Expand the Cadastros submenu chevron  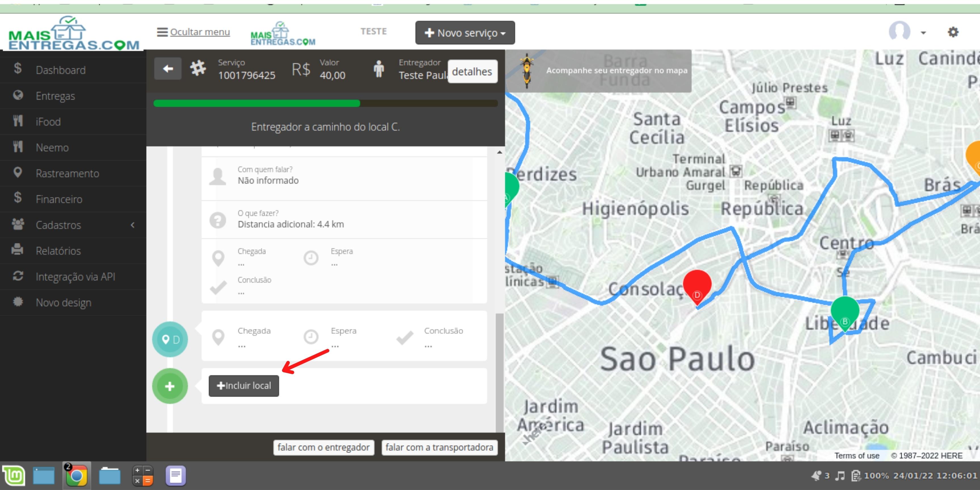(132, 225)
